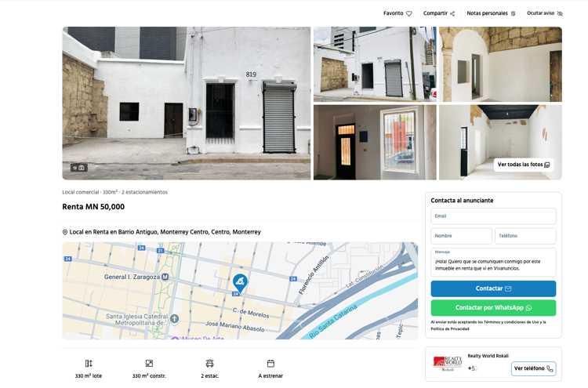The height and width of the screenshot is (388, 588).
Task: Click the address Local en Renta en Barrio Antiguo
Action: [165, 232]
